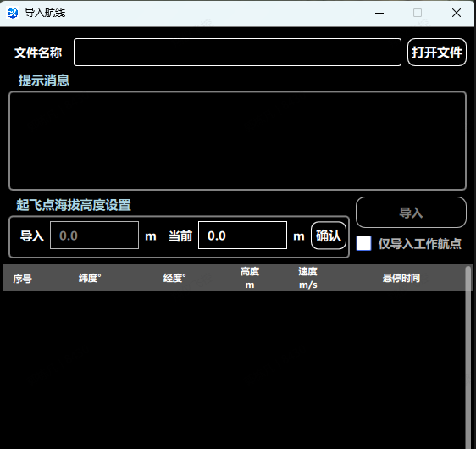Click the 速度 m/s column header
This screenshot has width=476, height=449.
[x=307, y=278]
